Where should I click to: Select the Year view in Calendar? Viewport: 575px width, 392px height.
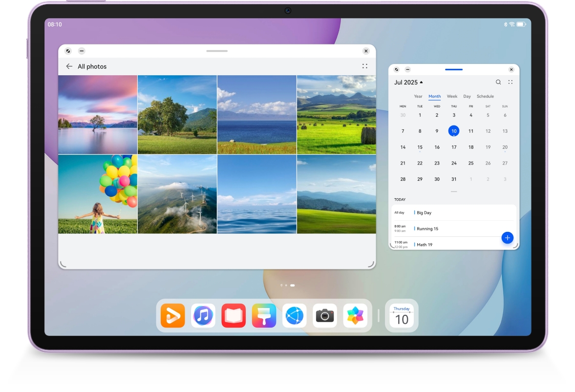[x=418, y=96]
